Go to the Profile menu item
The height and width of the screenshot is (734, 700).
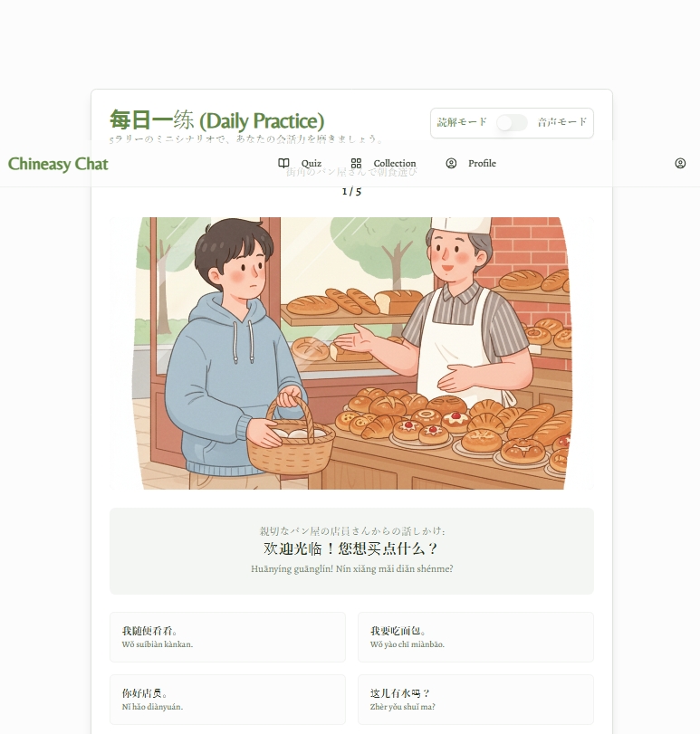471,163
